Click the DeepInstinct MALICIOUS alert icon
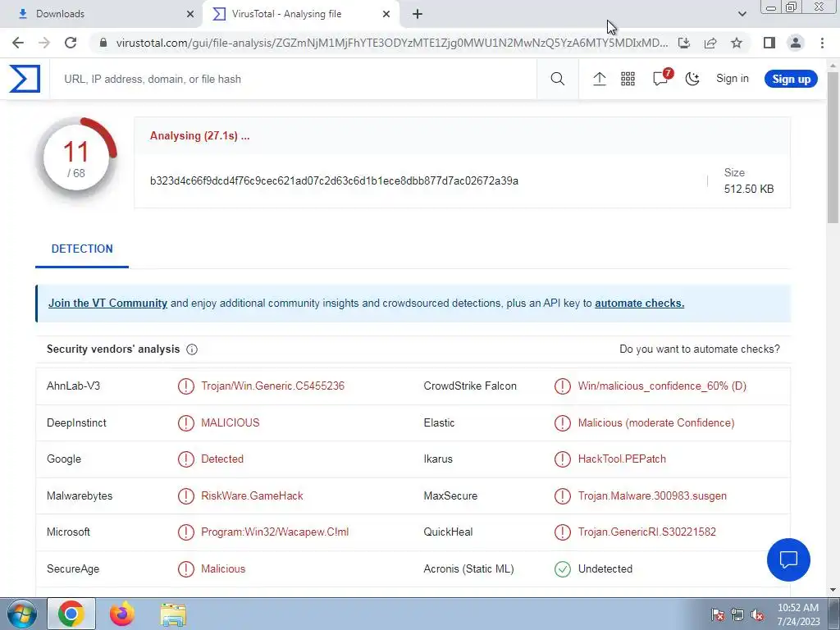The width and height of the screenshot is (840, 630). click(186, 422)
